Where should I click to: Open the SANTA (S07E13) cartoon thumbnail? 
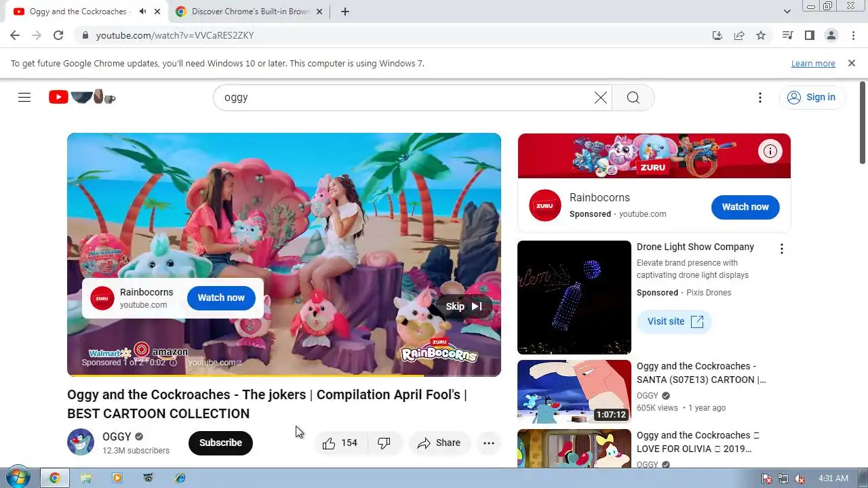(574, 392)
